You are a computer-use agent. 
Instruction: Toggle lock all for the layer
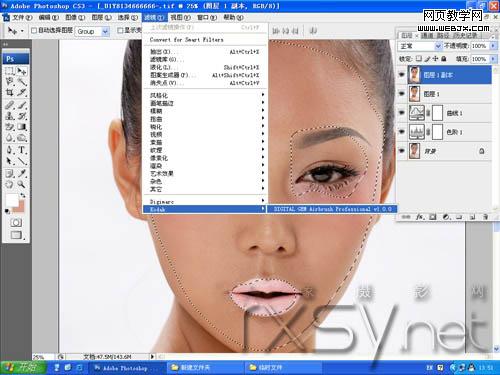[x=444, y=59]
